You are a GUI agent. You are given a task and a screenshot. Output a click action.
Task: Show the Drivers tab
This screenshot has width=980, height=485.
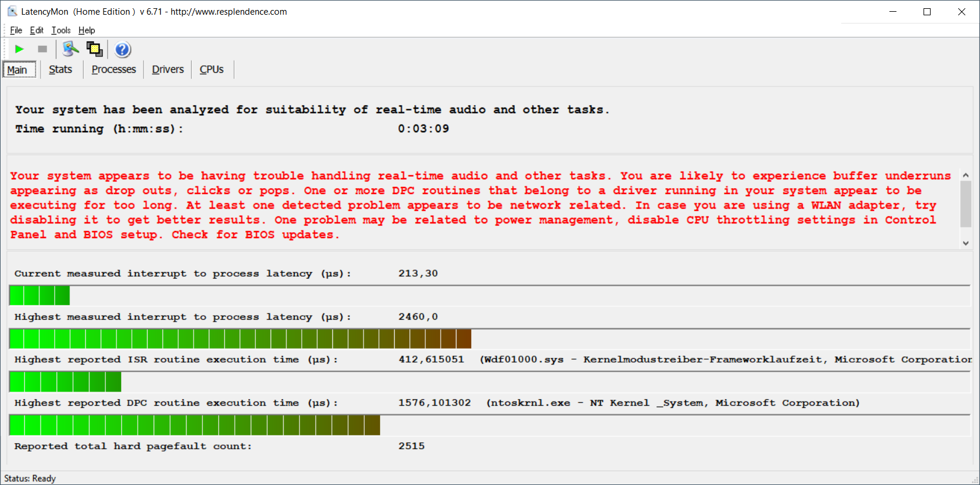[x=168, y=69]
